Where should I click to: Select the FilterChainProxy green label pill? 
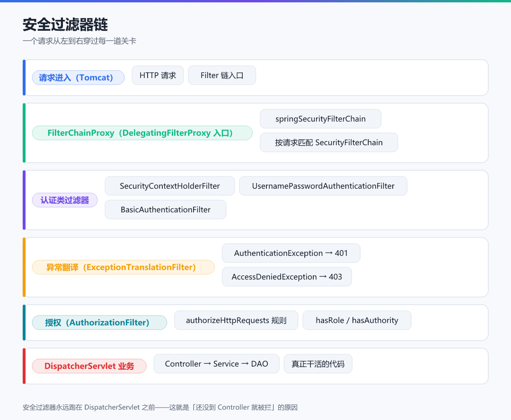click(x=142, y=133)
